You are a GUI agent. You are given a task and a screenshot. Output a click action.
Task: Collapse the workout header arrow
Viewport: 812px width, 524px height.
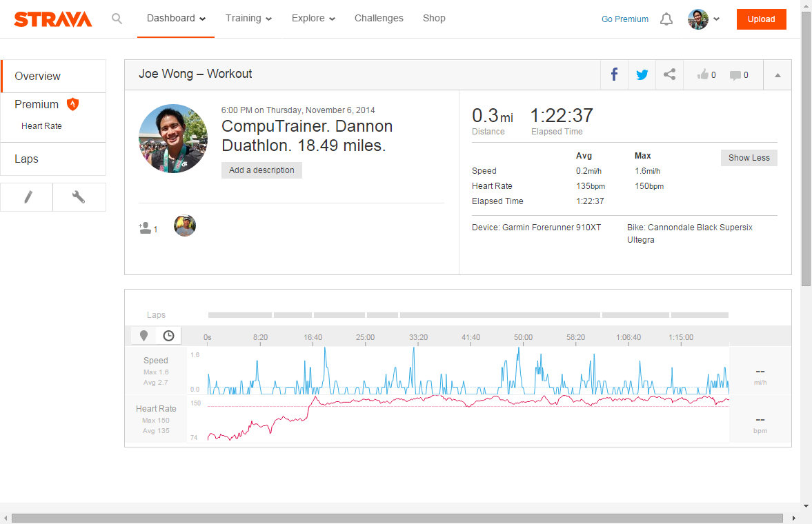pos(778,75)
